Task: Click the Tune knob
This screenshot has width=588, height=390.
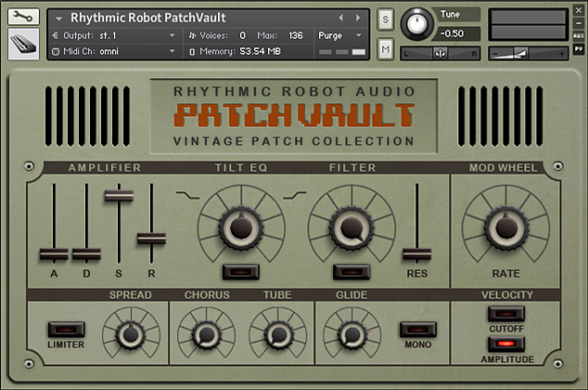Action: (416, 24)
